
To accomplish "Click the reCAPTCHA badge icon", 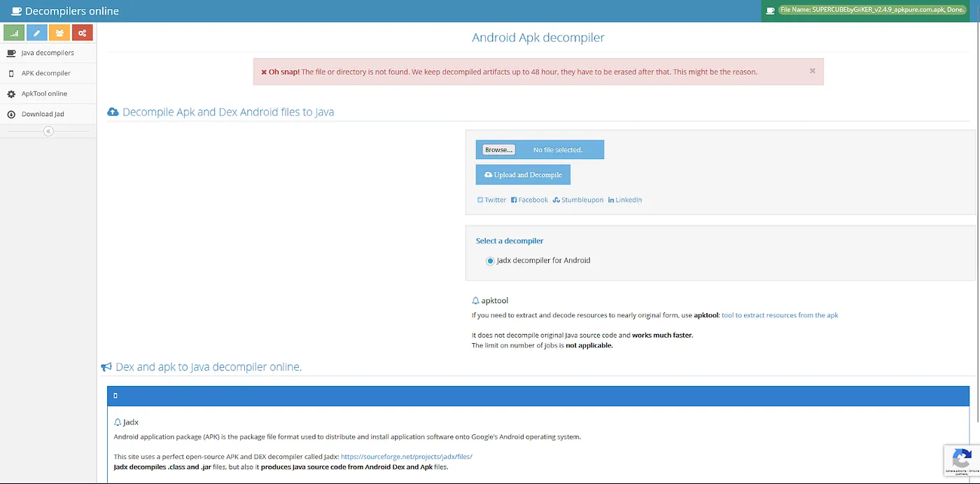I will tap(961, 460).
